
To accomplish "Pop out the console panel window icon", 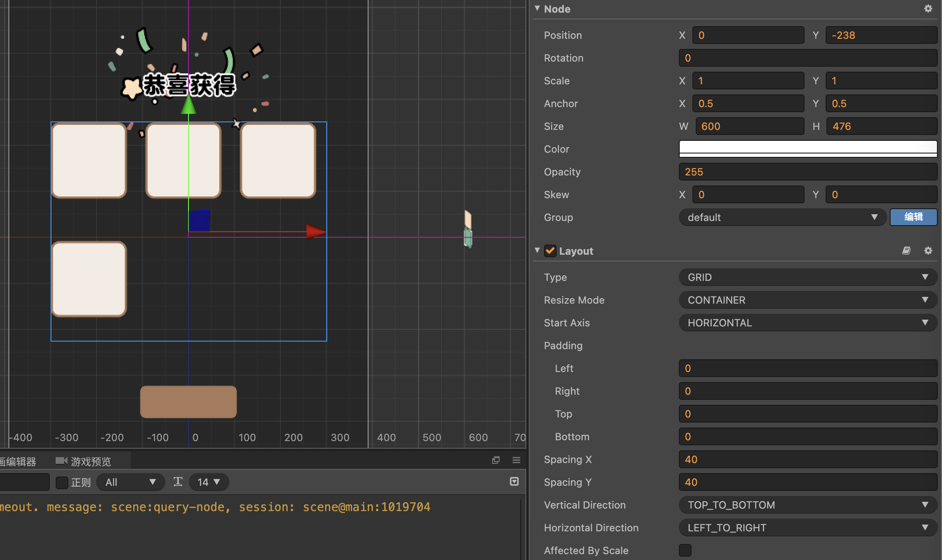I will tap(496, 460).
